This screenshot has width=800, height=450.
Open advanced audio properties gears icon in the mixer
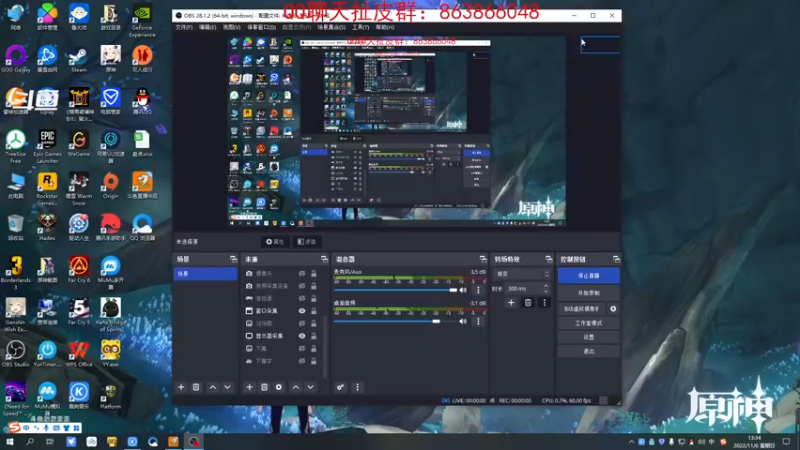[340, 387]
